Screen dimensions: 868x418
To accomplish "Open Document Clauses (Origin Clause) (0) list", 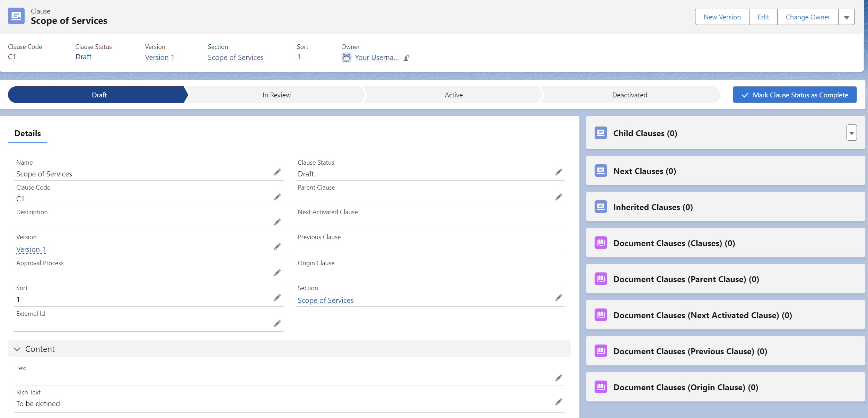I will click(685, 387).
